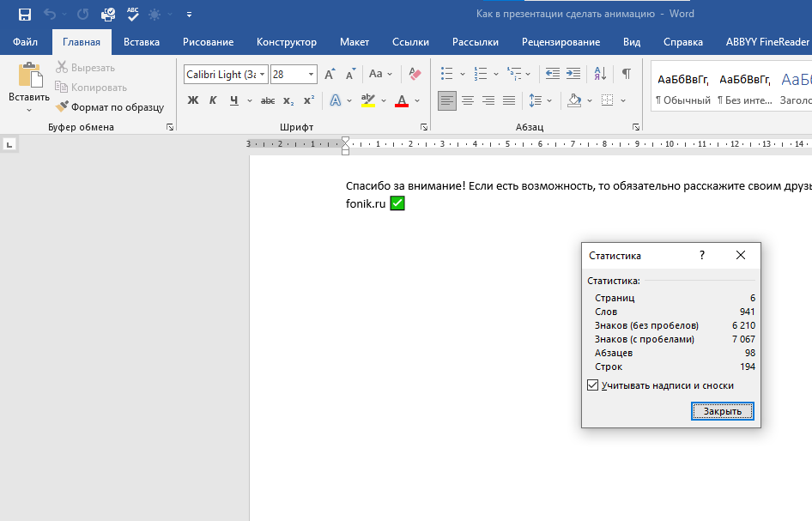Expand highlight color dropdown arrow
812x521 pixels.
pos(384,100)
